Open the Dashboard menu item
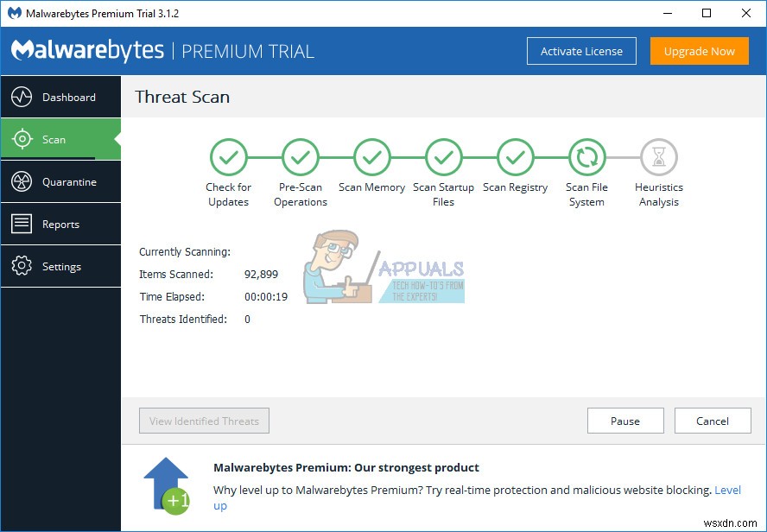The image size is (767, 532). point(60,97)
